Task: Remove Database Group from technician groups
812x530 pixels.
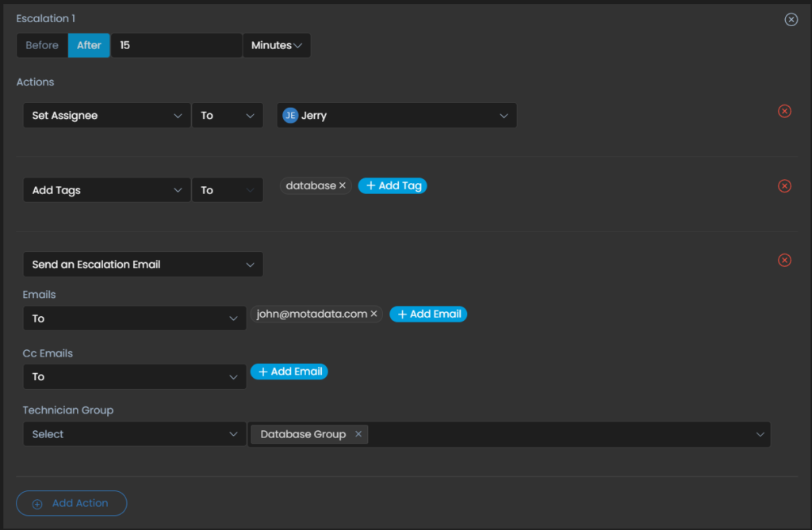Action: point(358,434)
